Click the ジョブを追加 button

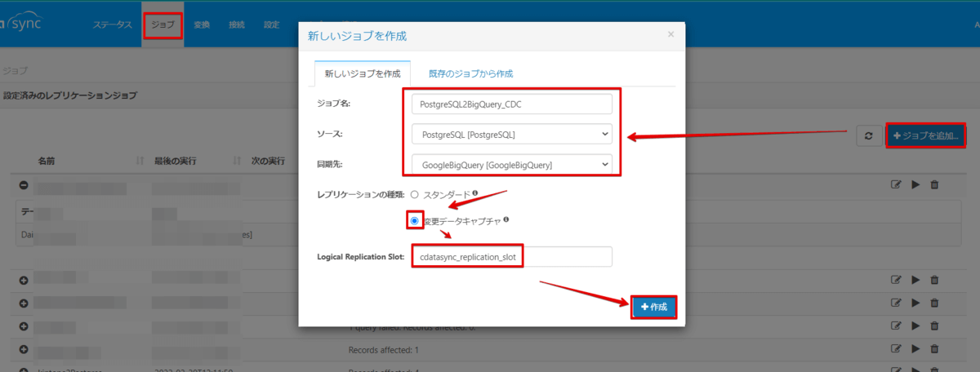[x=926, y=135]
